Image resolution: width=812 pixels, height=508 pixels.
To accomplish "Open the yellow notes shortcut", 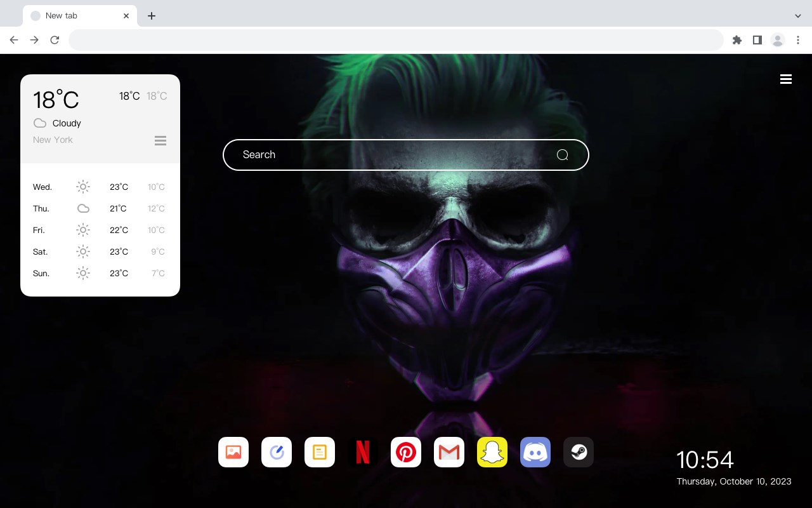I will click(320, 452).
